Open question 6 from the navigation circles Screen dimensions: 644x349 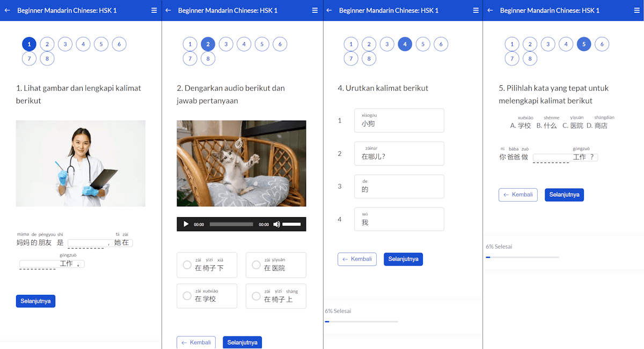[x=119, y=44]
